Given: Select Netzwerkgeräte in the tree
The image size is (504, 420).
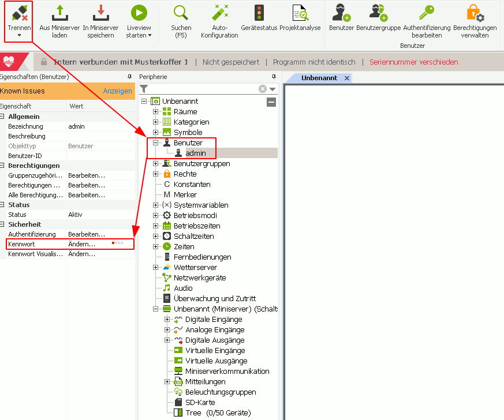Looking at the screenshot, I should tap(200, 277).
